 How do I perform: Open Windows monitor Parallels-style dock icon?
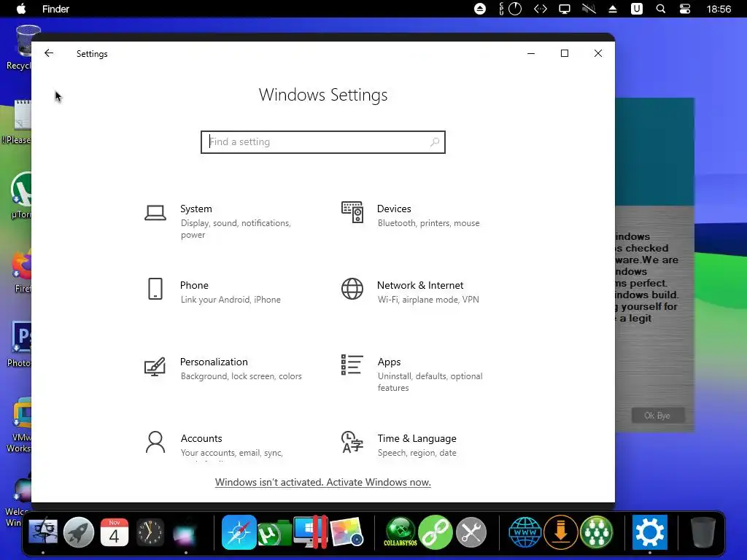tap(310, 532)
